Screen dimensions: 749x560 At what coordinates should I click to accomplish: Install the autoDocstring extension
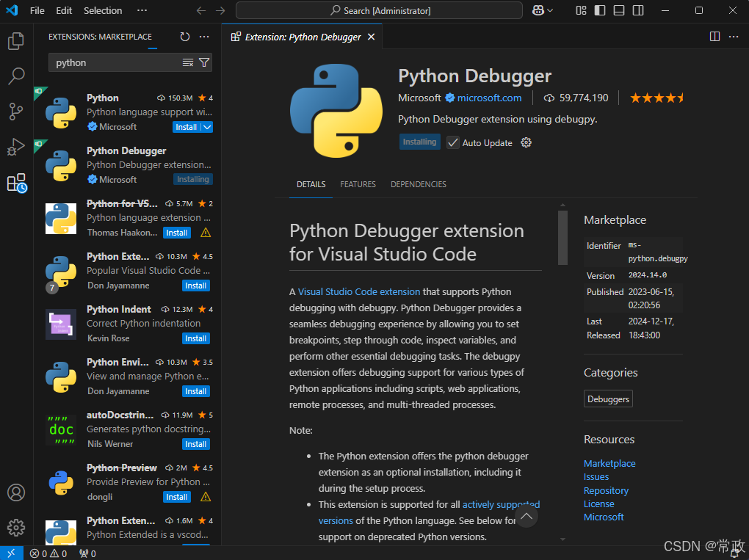pos(196,444)
